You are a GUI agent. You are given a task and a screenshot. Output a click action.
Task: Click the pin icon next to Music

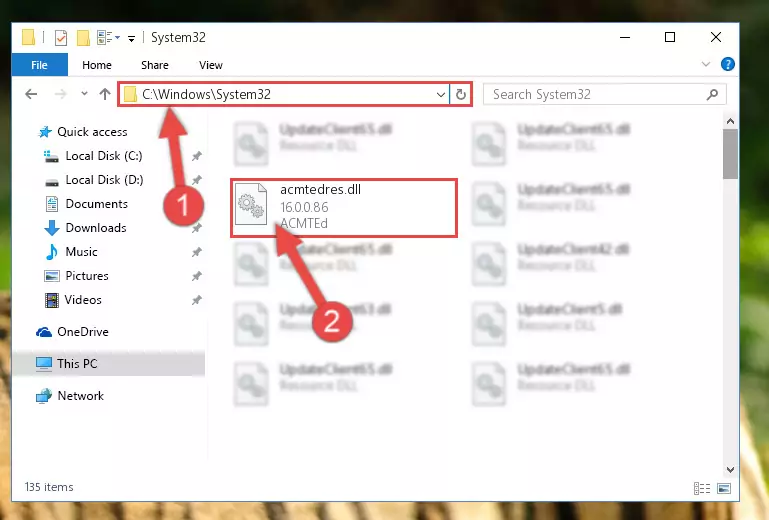[x=197, y=252]
